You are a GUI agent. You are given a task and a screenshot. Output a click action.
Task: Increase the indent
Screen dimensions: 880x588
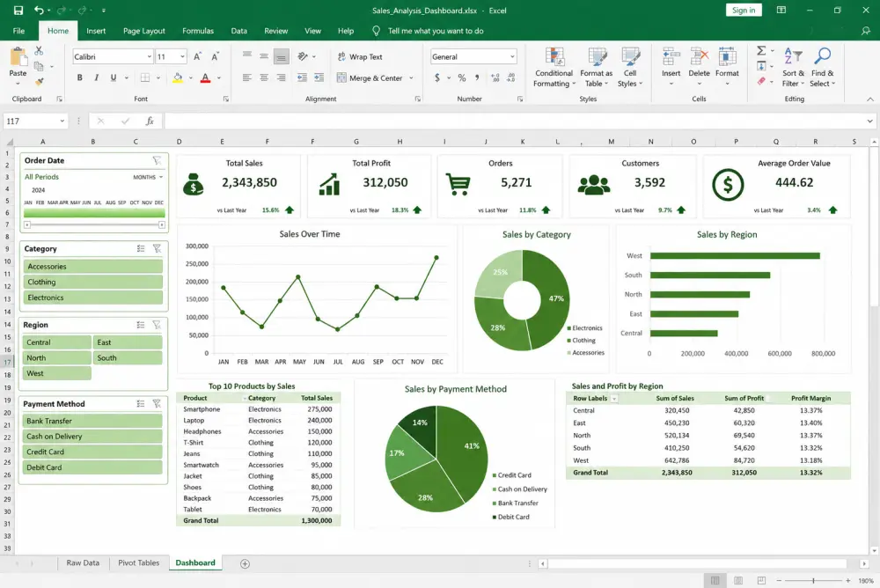pos(319,78)
